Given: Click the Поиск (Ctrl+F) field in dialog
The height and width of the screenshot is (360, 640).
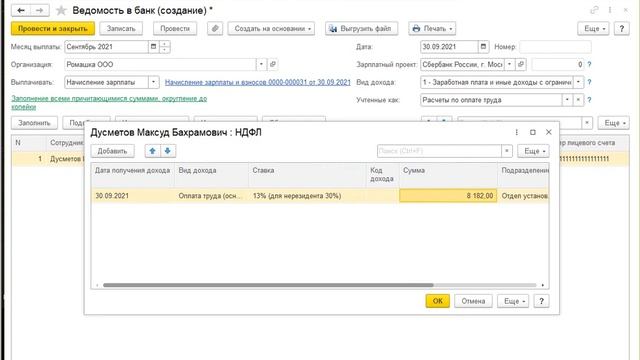Looking at the screenshot, I should click(x=439, y=151).
